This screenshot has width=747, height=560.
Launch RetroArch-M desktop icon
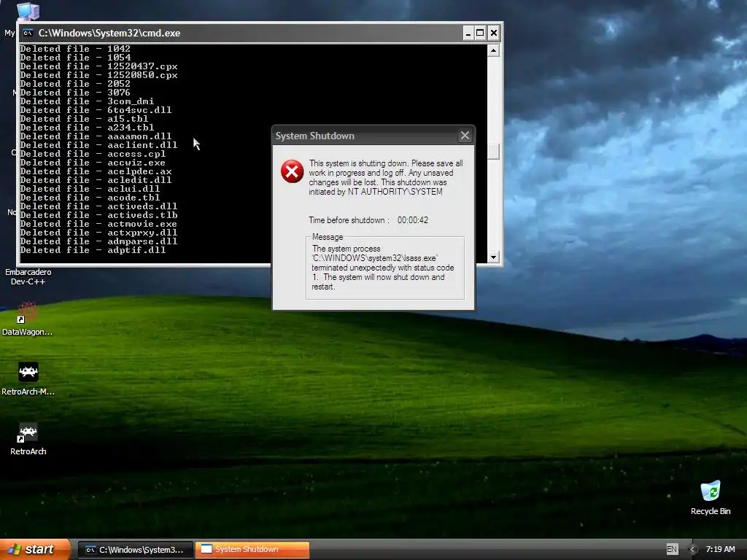[28, 379]
